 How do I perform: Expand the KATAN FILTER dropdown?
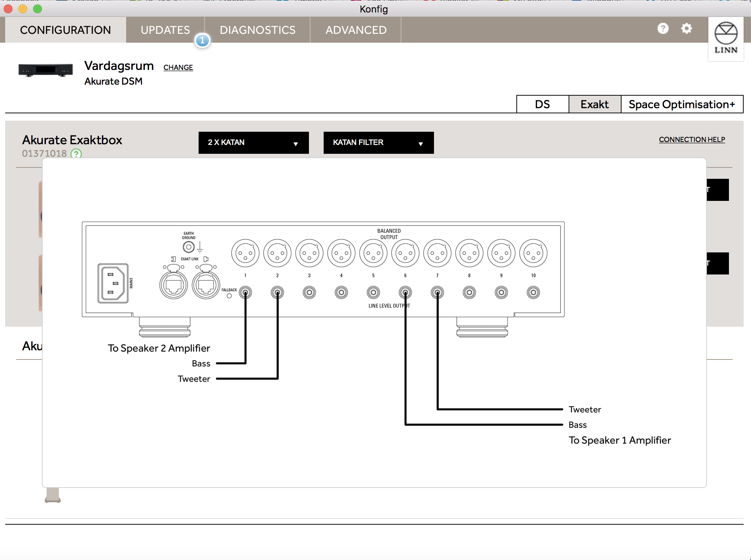point(378,142)
